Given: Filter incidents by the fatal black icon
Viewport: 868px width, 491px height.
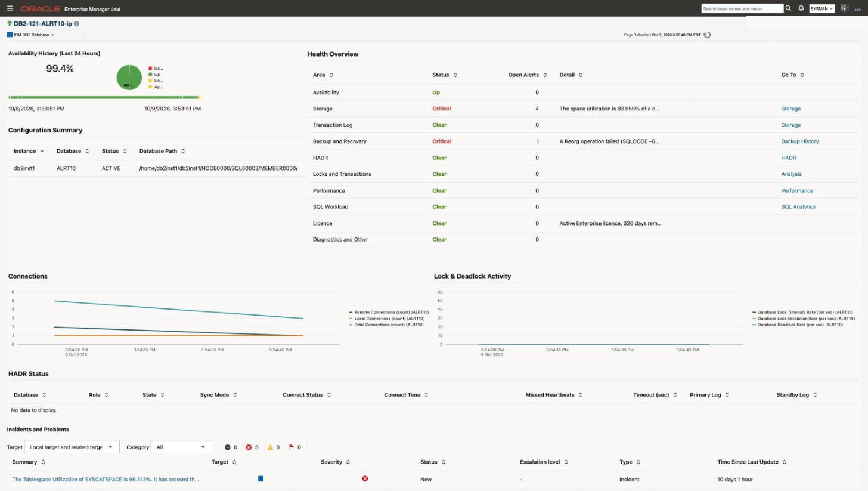Looking at the screenshot, I should [x=227, y=447].
